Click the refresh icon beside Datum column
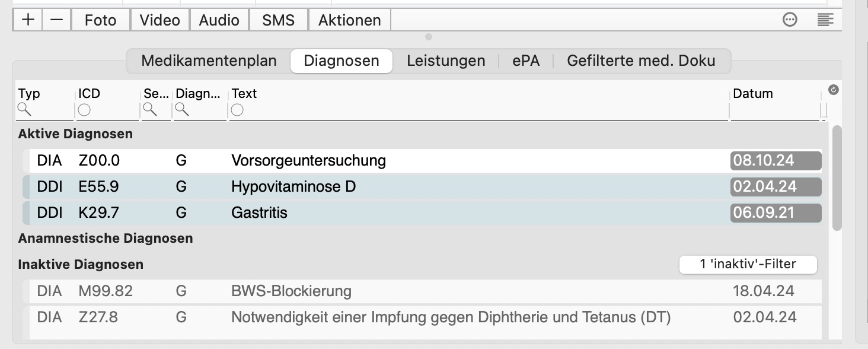 coord(833,90)
